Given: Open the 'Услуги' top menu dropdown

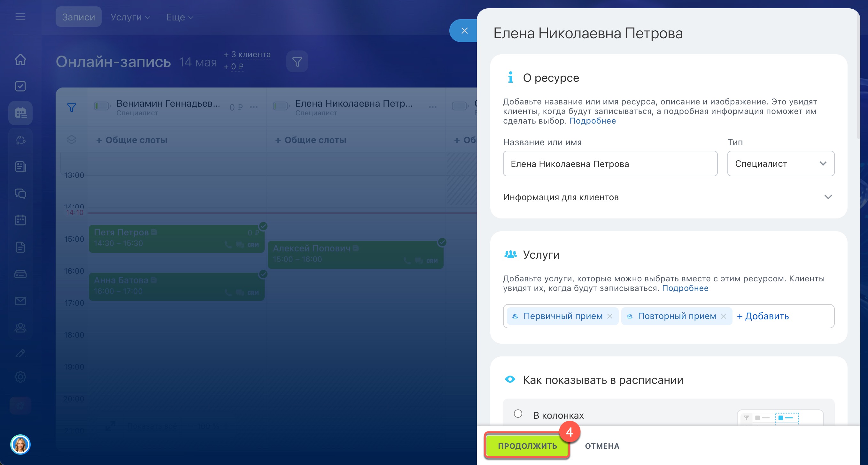Looking at the screenshot, I should coord(130,17).
